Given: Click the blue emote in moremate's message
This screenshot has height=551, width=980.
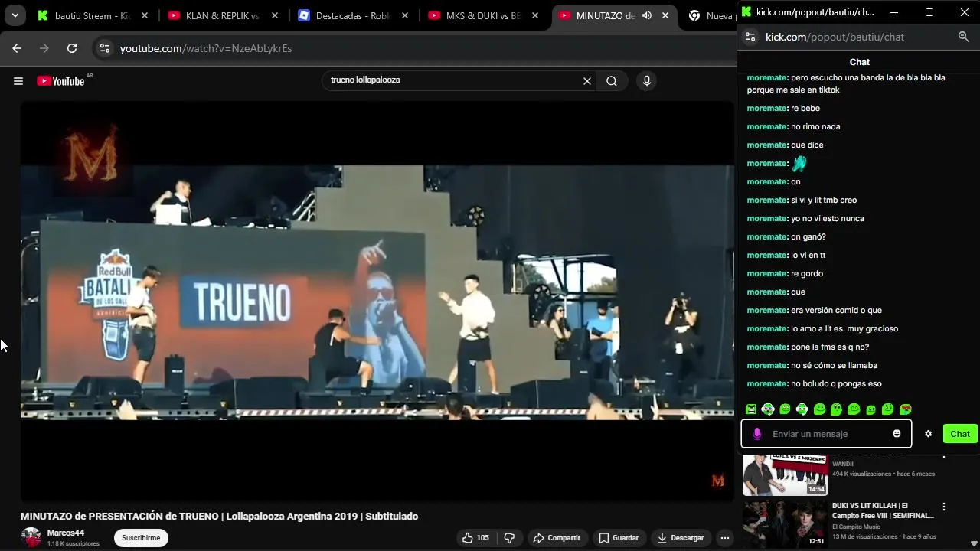Looking at the screenshot, I should pos(799,163).
